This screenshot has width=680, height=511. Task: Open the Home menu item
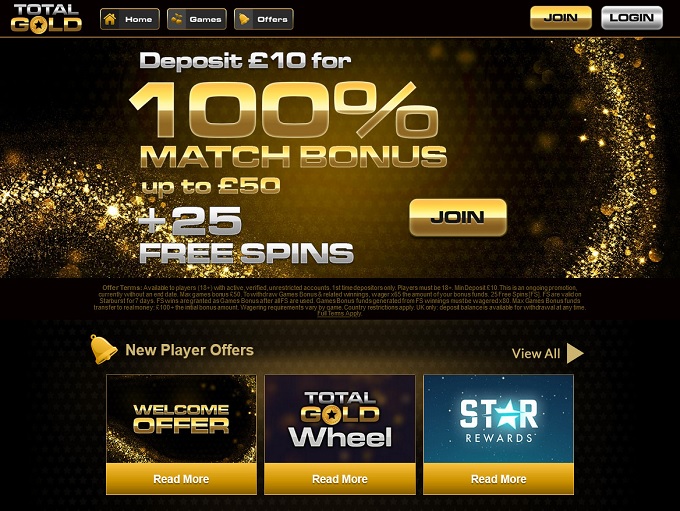(130, 19)
